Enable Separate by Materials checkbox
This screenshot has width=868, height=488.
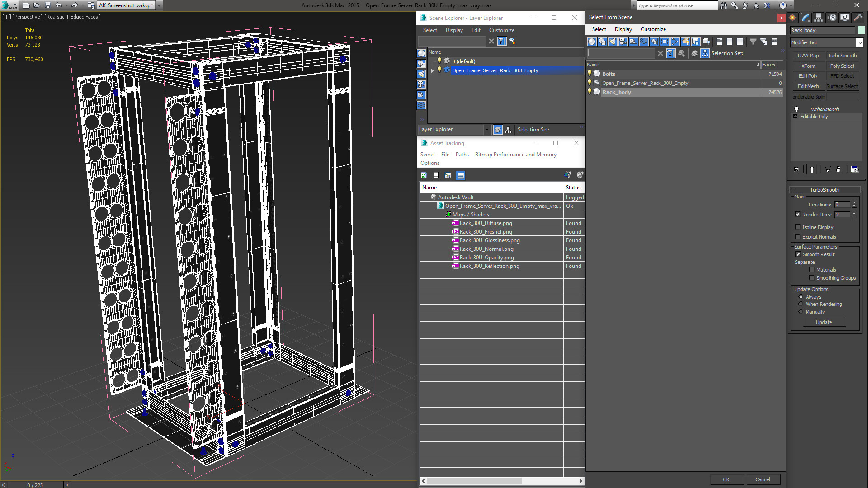click(x=811, y=270)
